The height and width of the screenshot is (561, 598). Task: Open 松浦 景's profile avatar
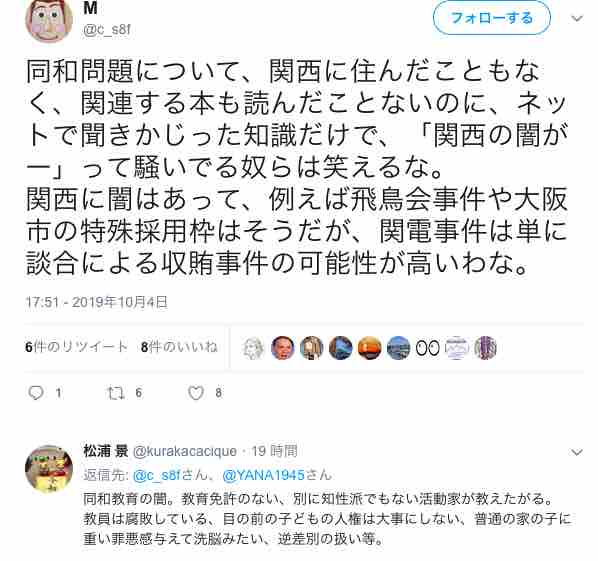pyautogui.click(x=49, y=469)
